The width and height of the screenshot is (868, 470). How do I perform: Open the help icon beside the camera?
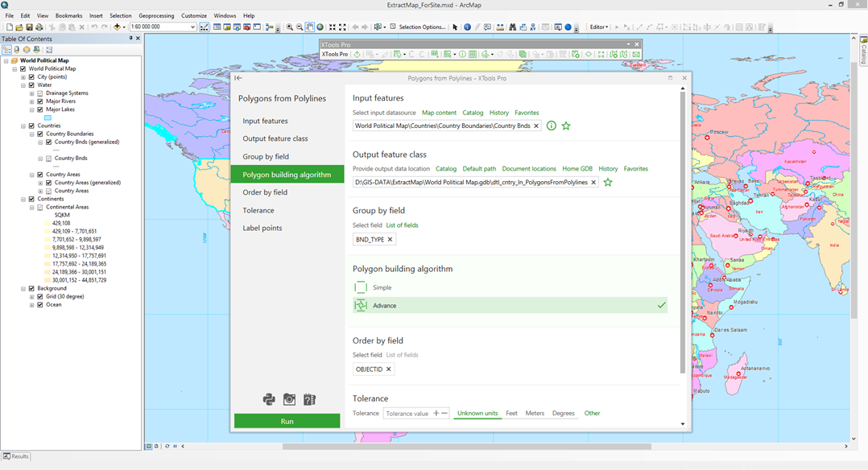coord(309,399)
